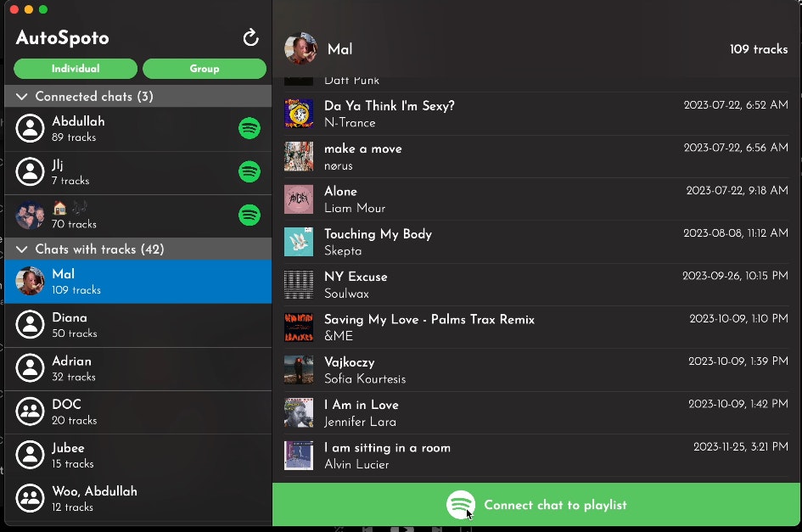Click Spotify icon on Jlj chat row
802x532 pixels.
coord(250,171)
